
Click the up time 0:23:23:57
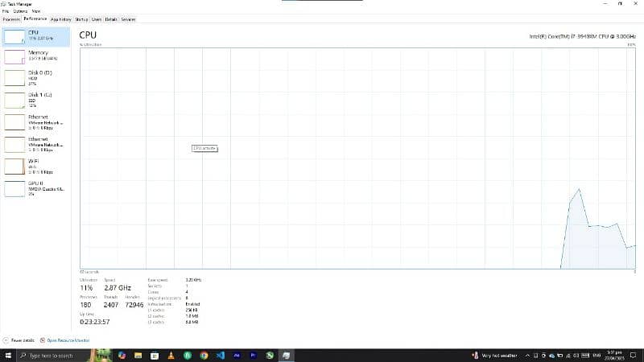click(94, 322)
